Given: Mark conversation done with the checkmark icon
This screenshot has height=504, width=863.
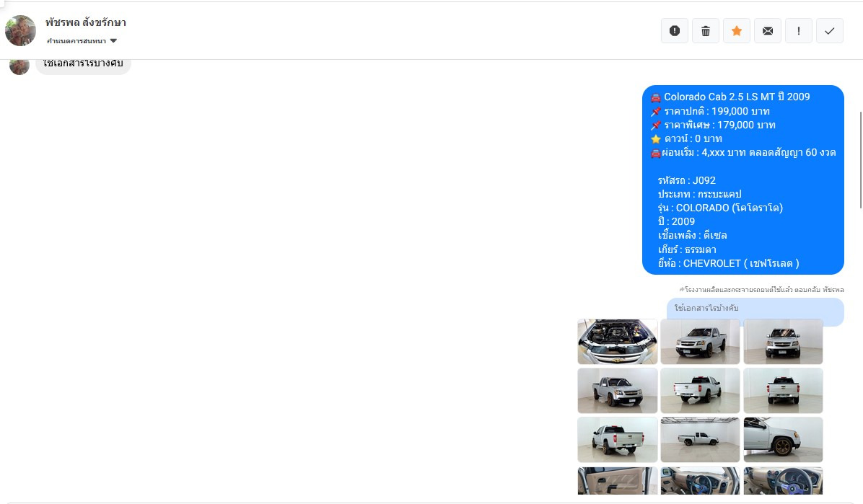Looking at the screenshot, I should (829, 31).
